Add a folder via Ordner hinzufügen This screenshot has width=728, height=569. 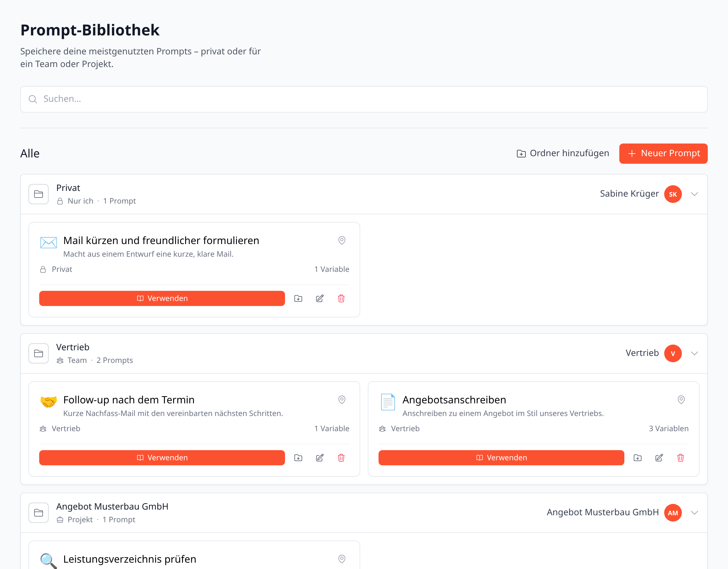563,153
